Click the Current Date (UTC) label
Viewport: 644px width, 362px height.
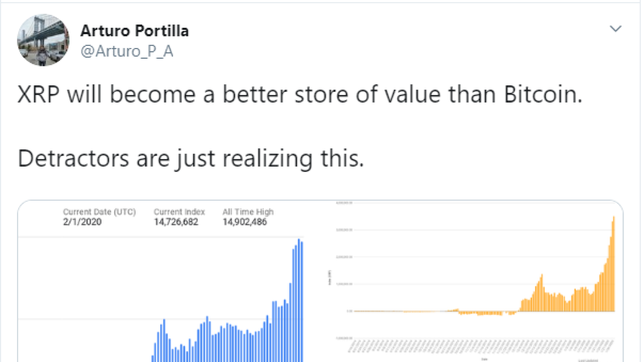(x=99, y=212)
